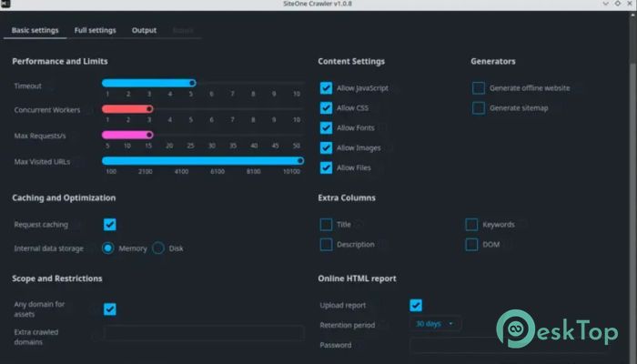
Task: Click the Content Settings heading
Action: [351, 61]
